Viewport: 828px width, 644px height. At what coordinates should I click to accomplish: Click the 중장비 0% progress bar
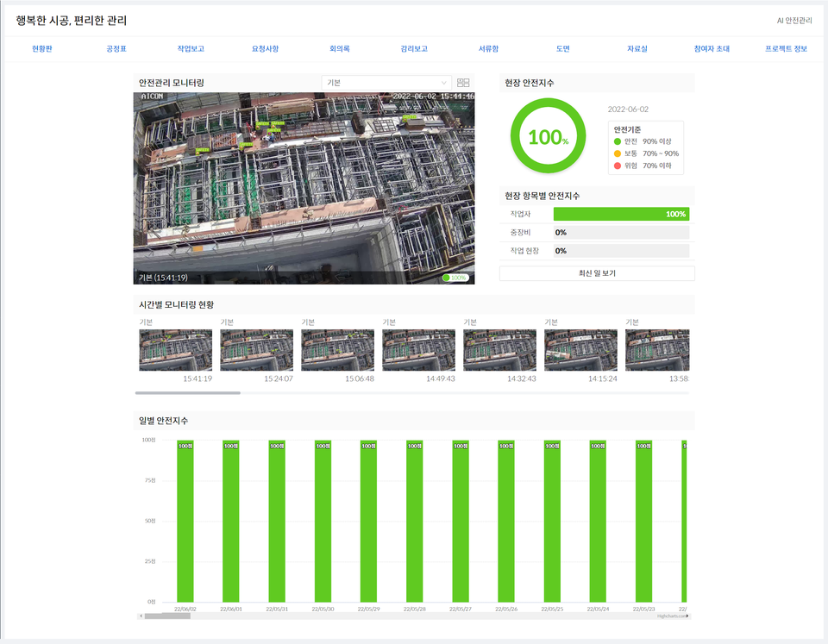pyautogui.click(x=622, y=232)
